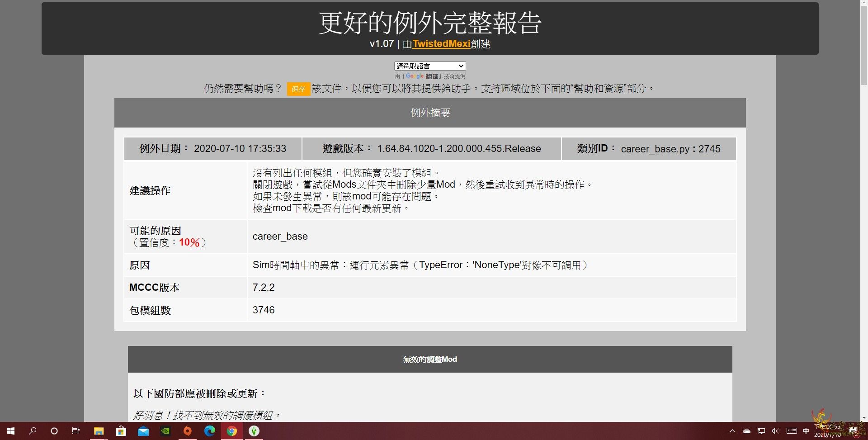Viewport: 868px width, 440px height.
Task: Open taskbar search magnifier
Action: (x=33, y=431)
